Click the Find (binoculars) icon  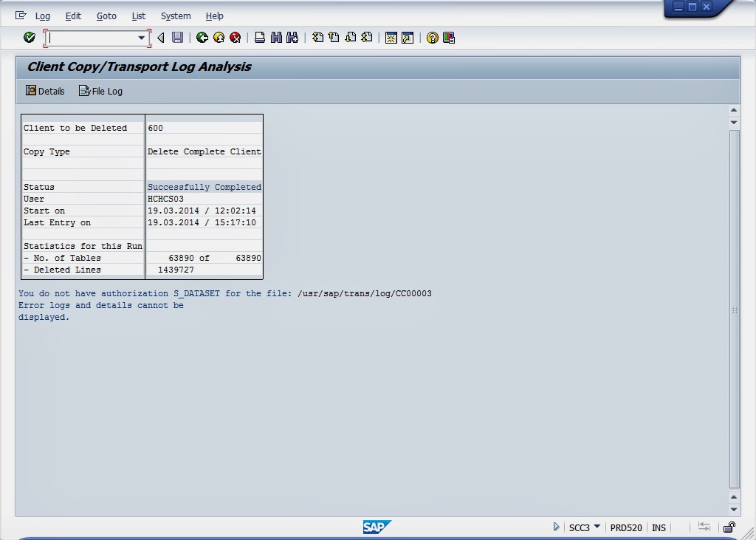click(276, 37)
